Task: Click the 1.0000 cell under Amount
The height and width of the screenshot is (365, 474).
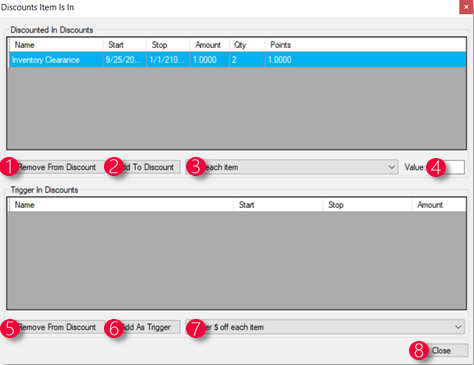Action: (210, 60)
